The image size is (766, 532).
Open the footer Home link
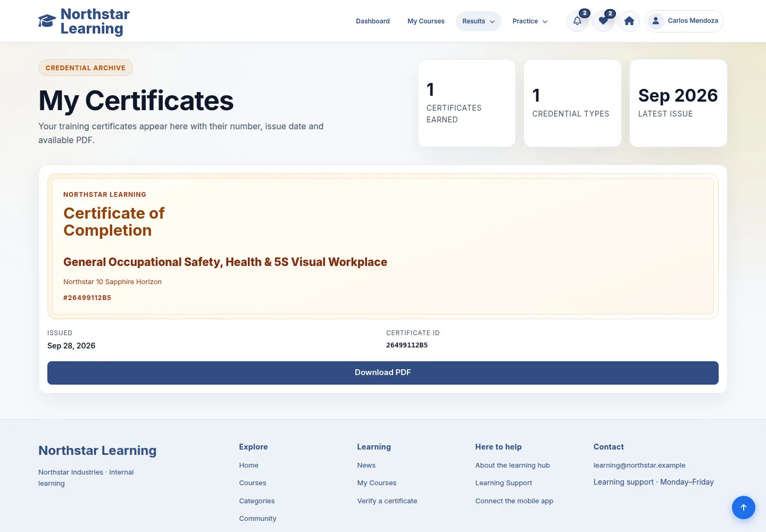point(248,465)
